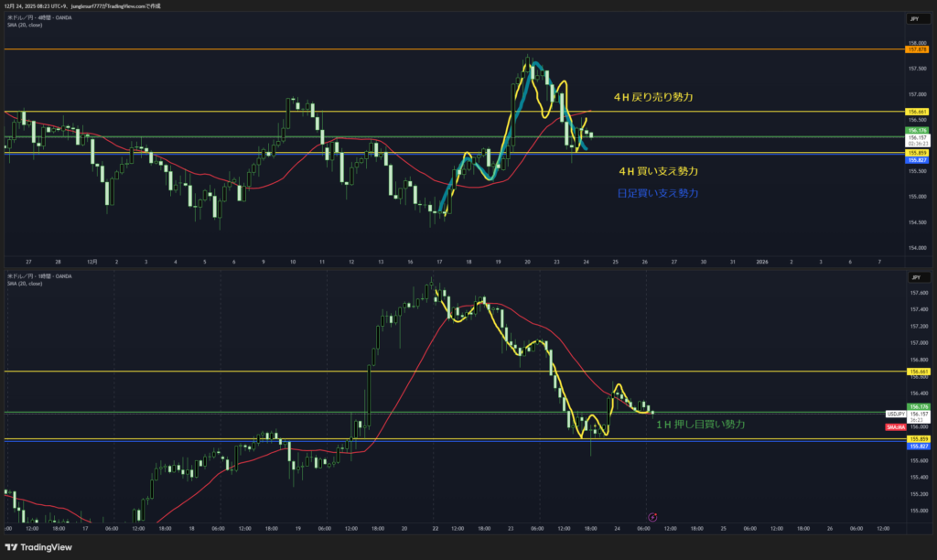
Task: Click the green 156.176 price label on lower chart
Action: point(918,405)
